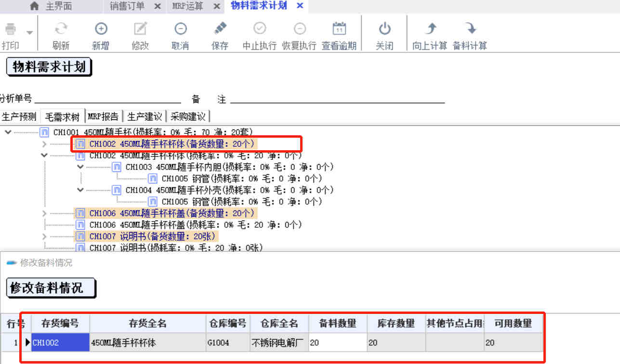Click the CH1002 存货编号 cell
This screenshot has height=364, width=620.
[x=60, y=343]
